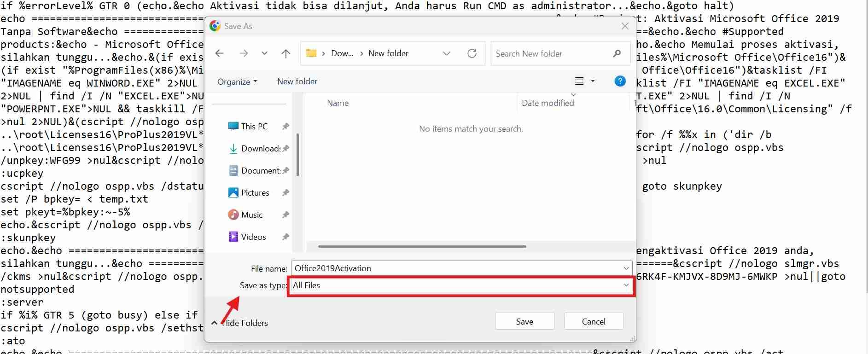The height and width of the screenshot is (354, 868).
Task: Open help with question mark icon
Action: (620, 81)
